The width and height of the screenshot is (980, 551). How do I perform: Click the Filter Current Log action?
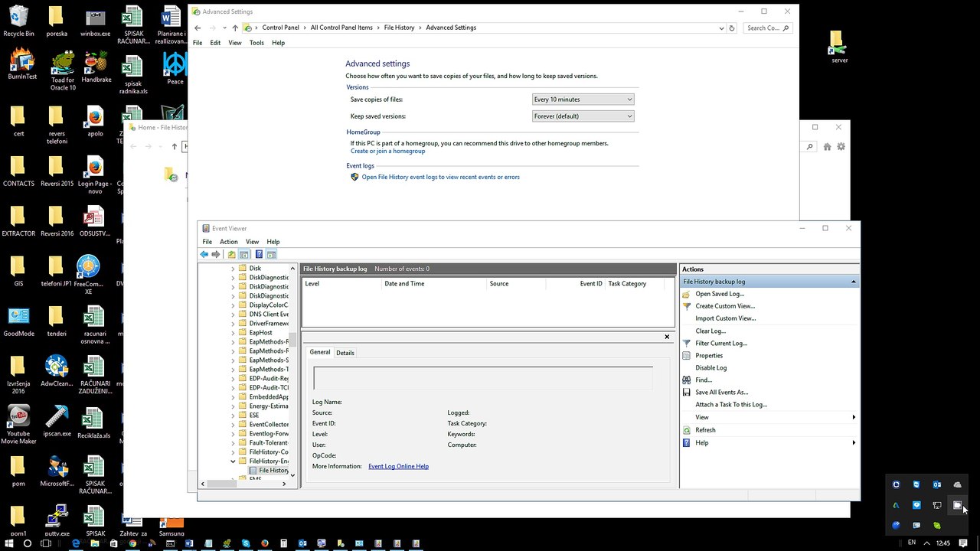720,343
